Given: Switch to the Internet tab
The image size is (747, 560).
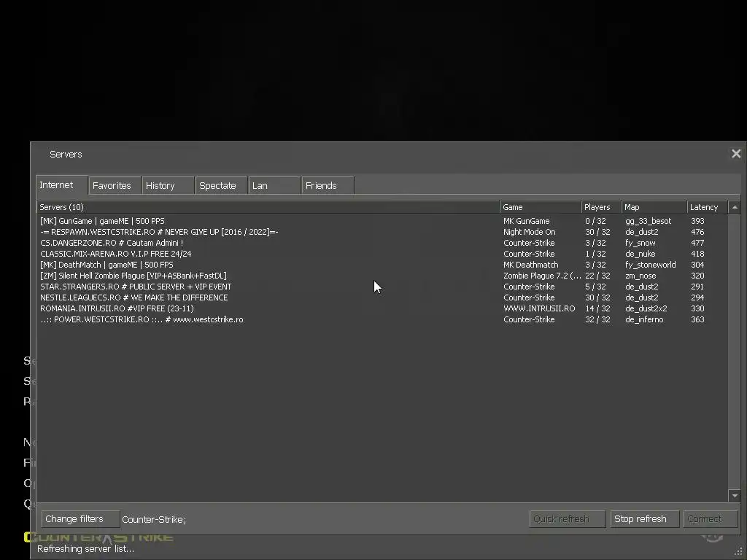Looking at the screenshot, I should (x=62, y=185).
